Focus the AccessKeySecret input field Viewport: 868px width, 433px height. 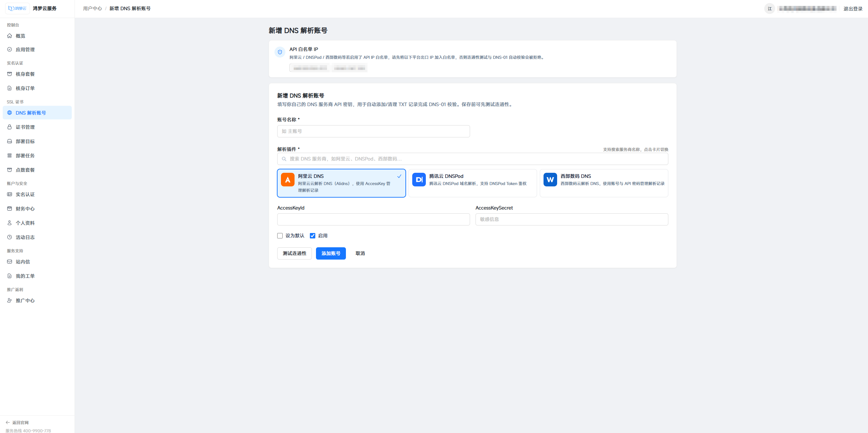(572, 219)
